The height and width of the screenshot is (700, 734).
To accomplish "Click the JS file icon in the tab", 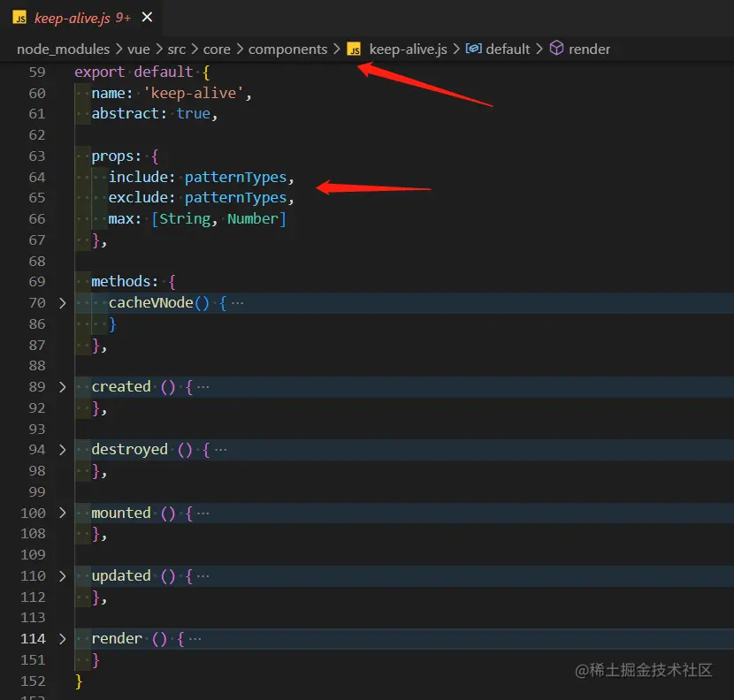I will 19,18.
